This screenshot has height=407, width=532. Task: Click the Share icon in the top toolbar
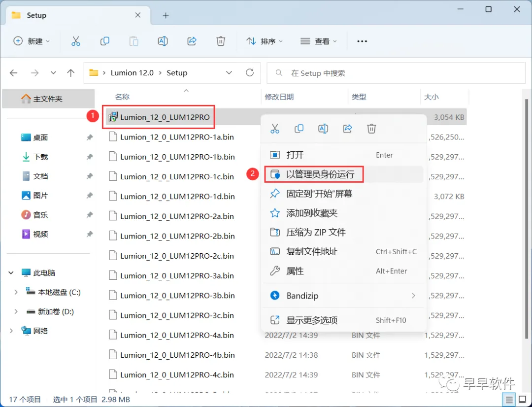click(x=192, y=41)
